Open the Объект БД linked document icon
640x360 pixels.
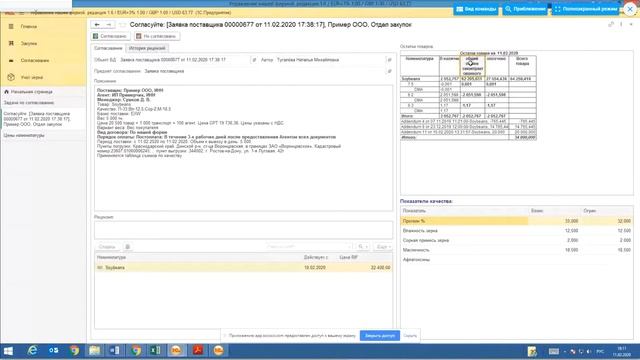[x=254, y=60]
